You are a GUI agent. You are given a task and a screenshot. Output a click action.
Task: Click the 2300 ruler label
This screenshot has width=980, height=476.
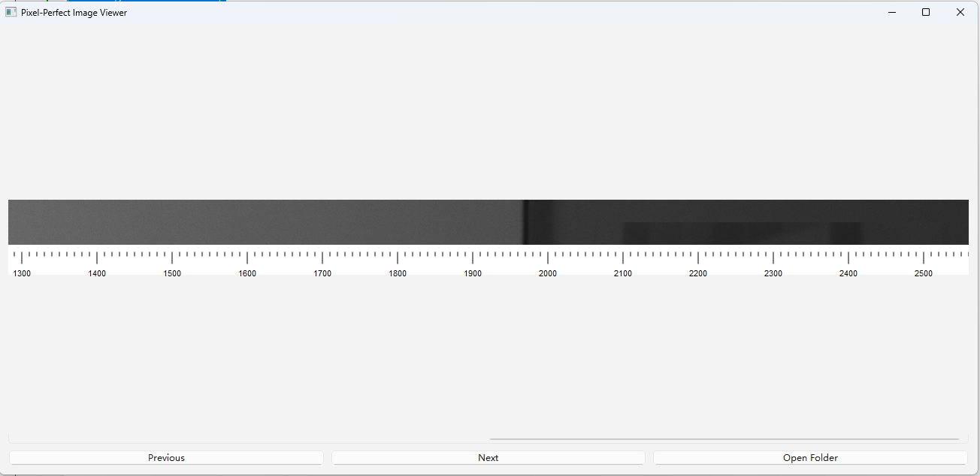click(x=773, y=273)
